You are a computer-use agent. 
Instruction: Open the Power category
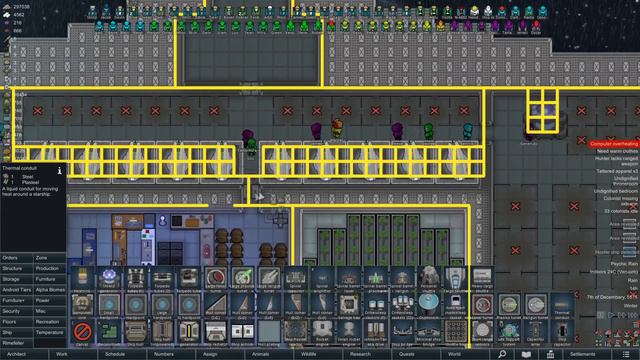coord(50,300)
